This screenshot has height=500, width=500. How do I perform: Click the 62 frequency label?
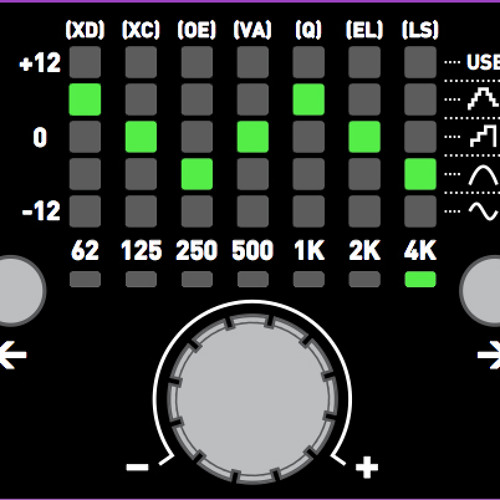click(85, 251)
